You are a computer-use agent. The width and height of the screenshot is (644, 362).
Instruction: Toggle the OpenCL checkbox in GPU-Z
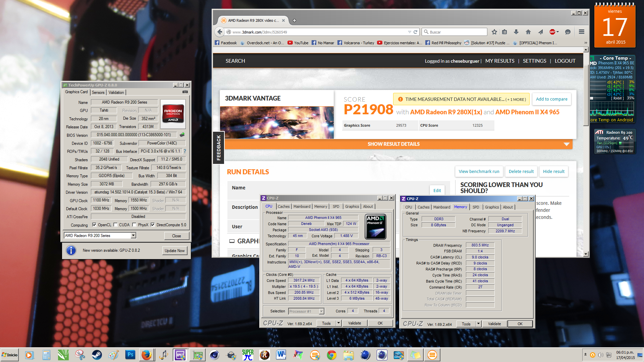click(94, 225)
